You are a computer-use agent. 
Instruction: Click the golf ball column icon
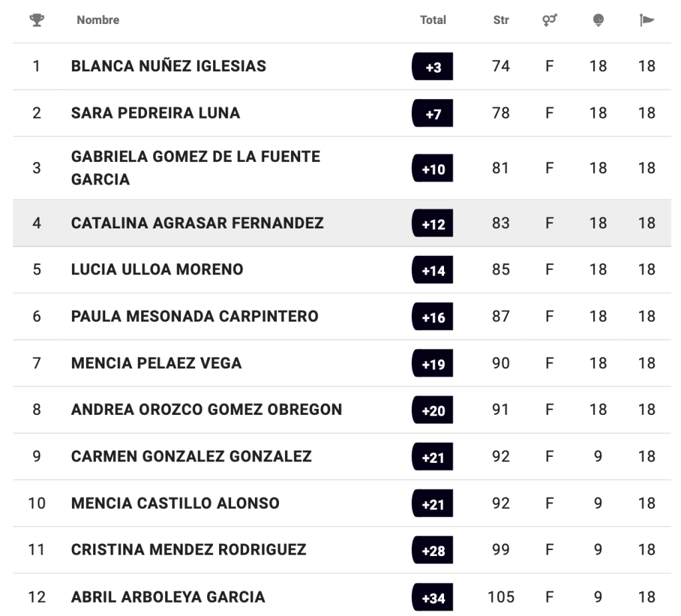pos(598,20)
